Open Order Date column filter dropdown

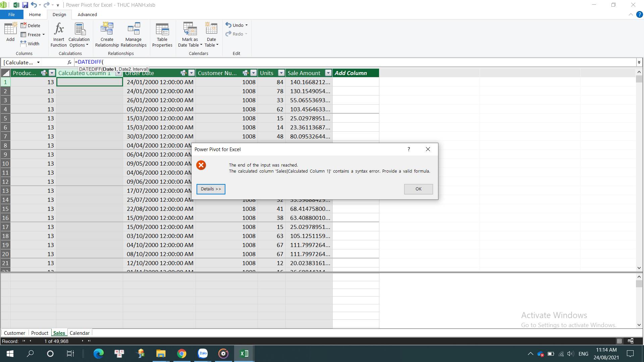pos(192,73)
